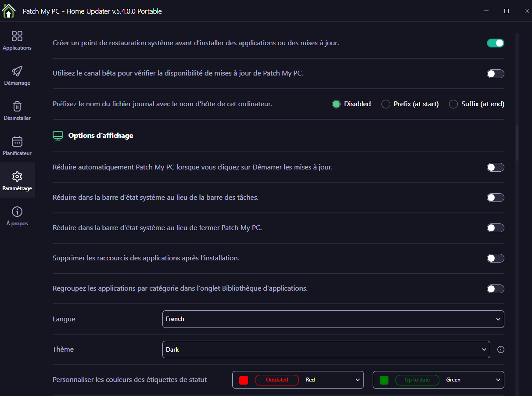Click the window title Patch My PC text
The height and width of the screenshot is (396, 532).
[x=92, y=11]
